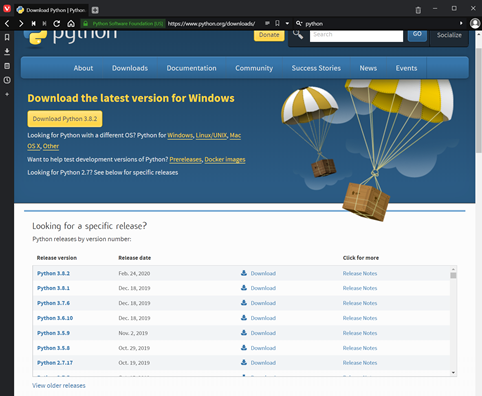Change search engine via magnifier icon
The image size is (482, 396).
[299, 23]
